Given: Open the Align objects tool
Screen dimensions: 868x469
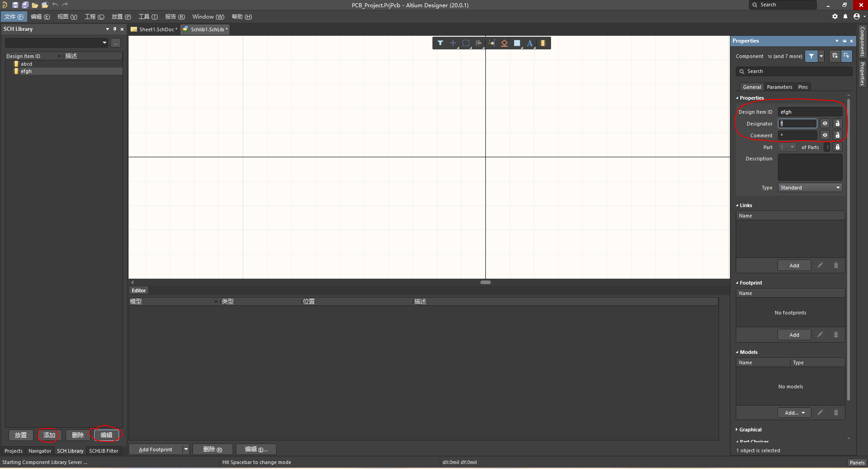Looking at the screenshot, I should 479,43.
